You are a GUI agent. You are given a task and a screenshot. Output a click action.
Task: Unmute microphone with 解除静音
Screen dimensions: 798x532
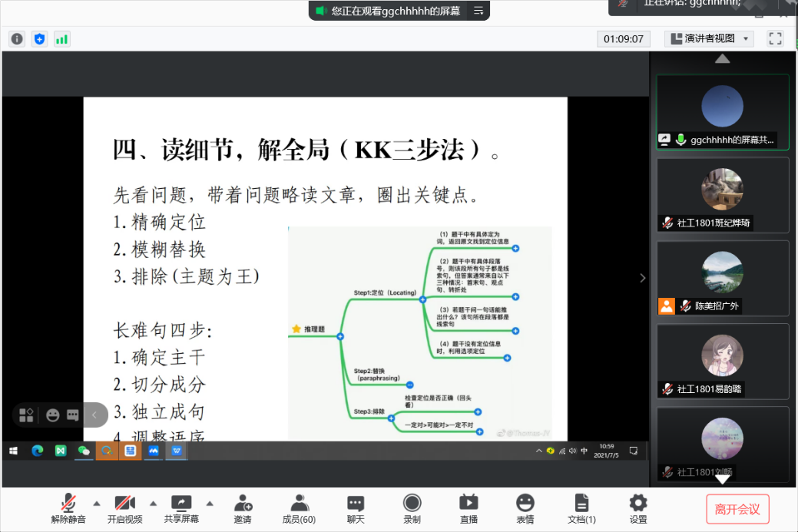pos(68,508)
